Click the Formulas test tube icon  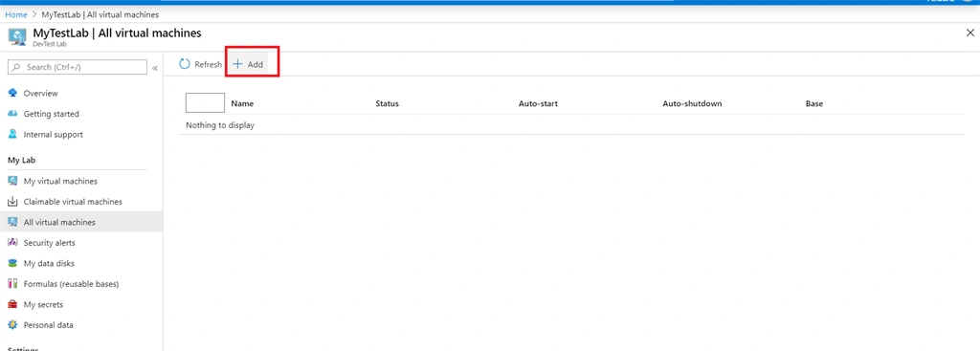click(12, 283)
